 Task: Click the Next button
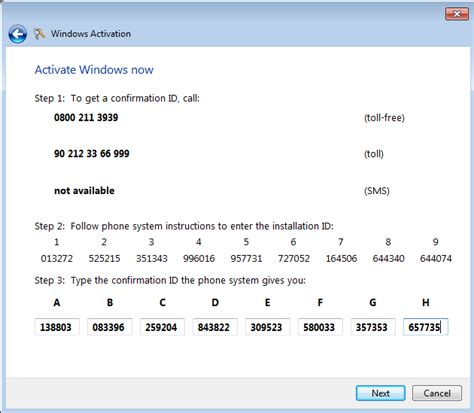[x=381, y=393]
